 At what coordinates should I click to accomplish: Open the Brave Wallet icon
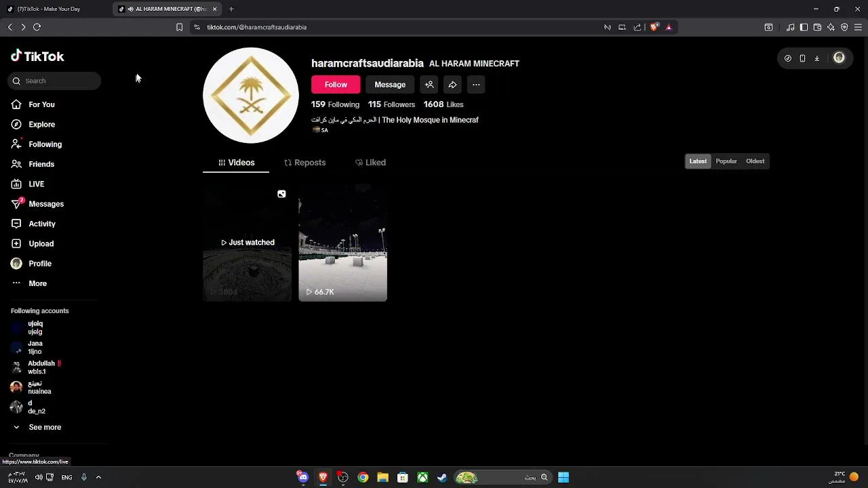(817, 27)
